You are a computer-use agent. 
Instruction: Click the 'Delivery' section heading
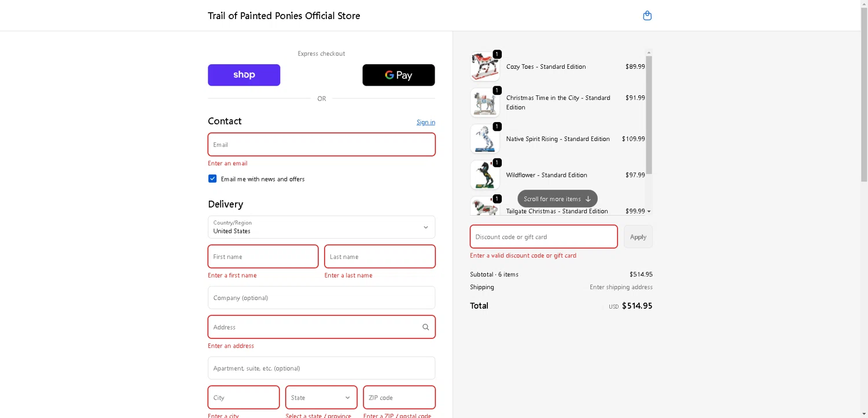[x=225, y=204]
